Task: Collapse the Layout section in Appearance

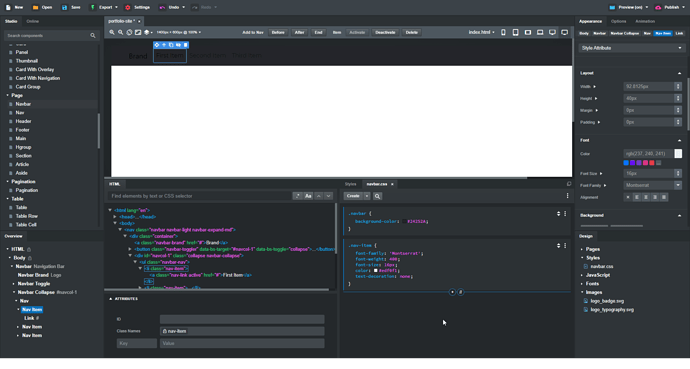Action: [679, 73]
